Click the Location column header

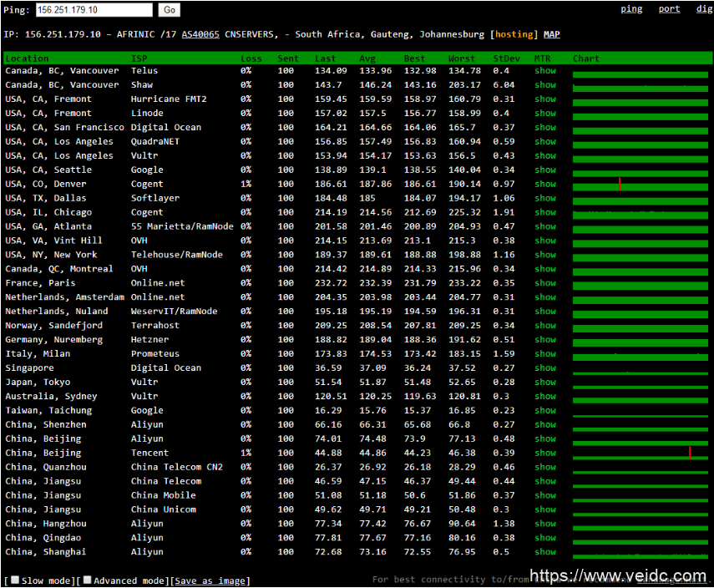[27, 58]
